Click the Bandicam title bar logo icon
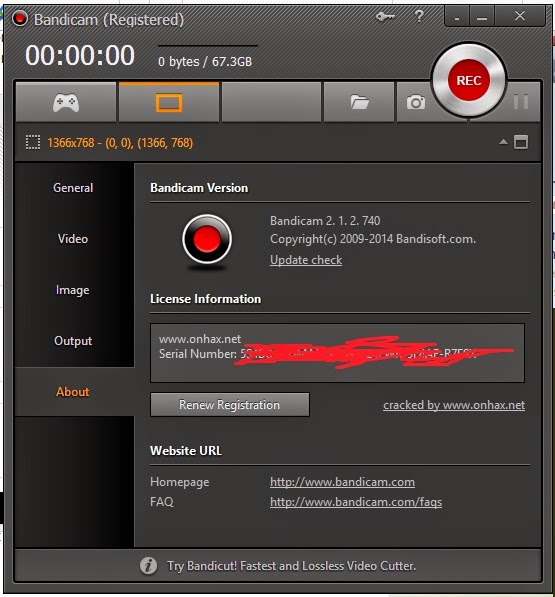 click(x=20, y=18)
